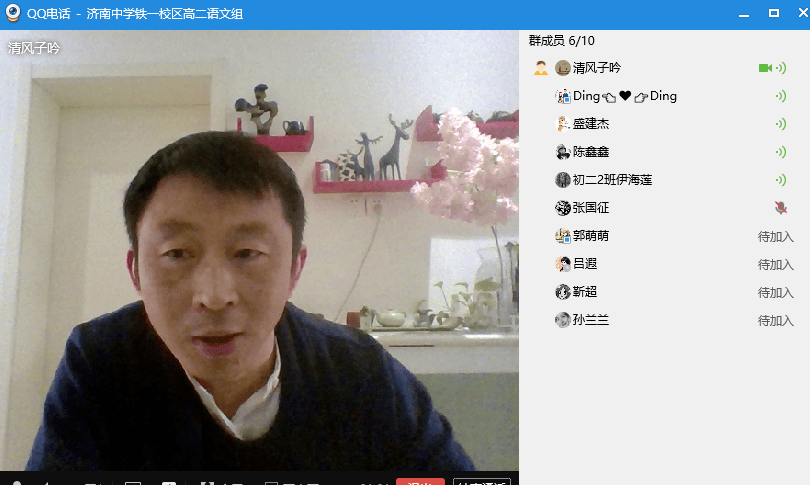Click the muted microphone icon beside 张国征

(781, 208)
